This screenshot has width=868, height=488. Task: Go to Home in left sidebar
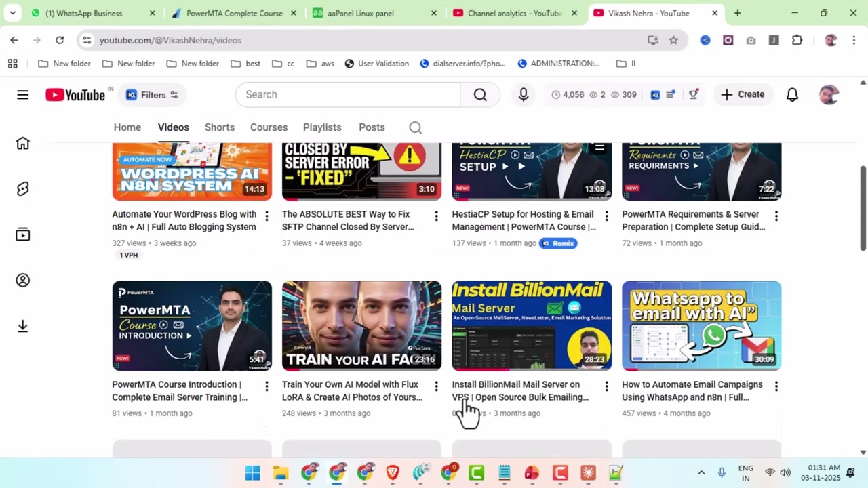point(23,143)
